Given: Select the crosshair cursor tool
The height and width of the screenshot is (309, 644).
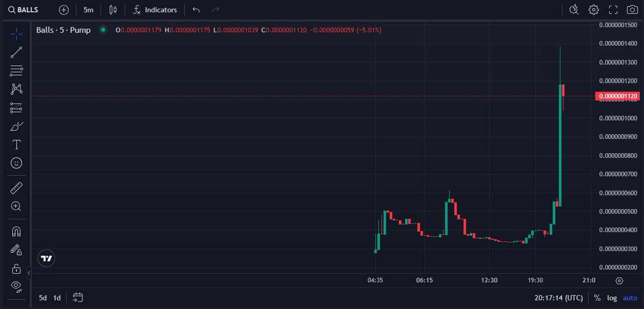Looking at the screenshot, I should 16,33.
